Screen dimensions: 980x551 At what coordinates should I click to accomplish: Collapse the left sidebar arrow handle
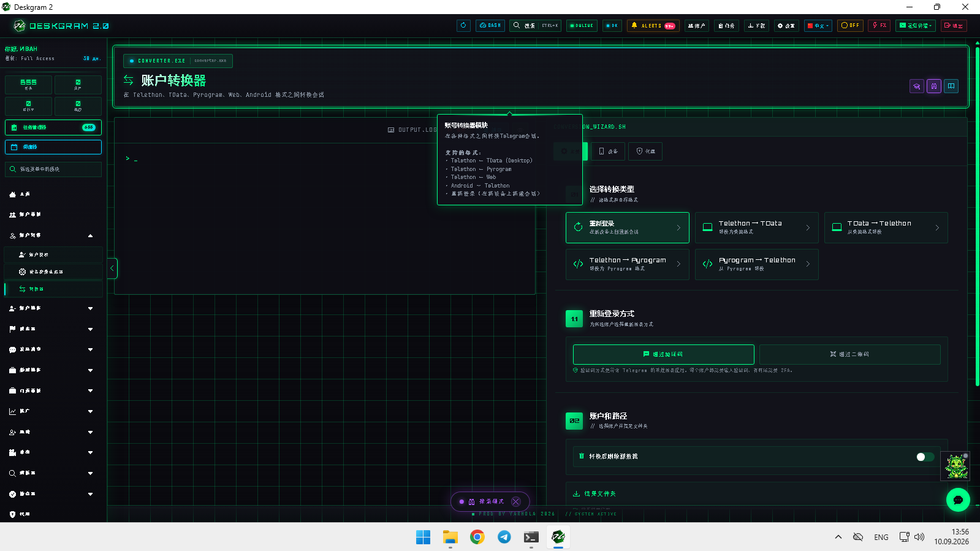click(x=112, y=268)
